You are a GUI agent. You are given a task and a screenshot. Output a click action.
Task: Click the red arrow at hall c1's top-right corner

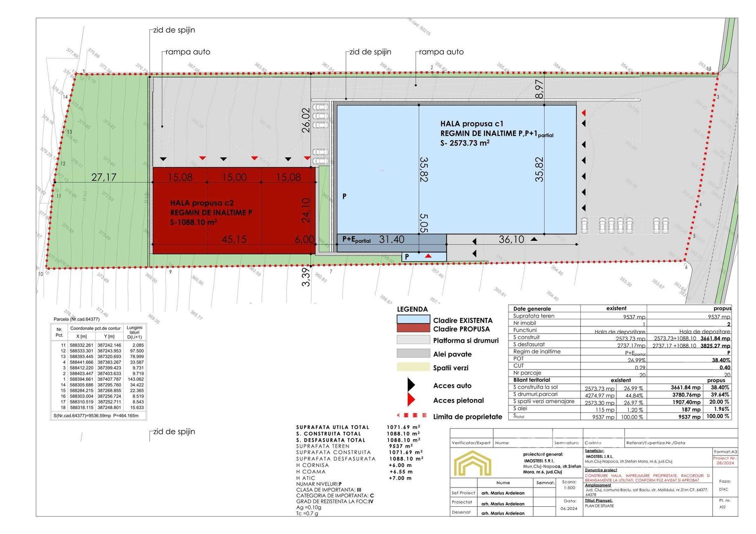(584, 113)
